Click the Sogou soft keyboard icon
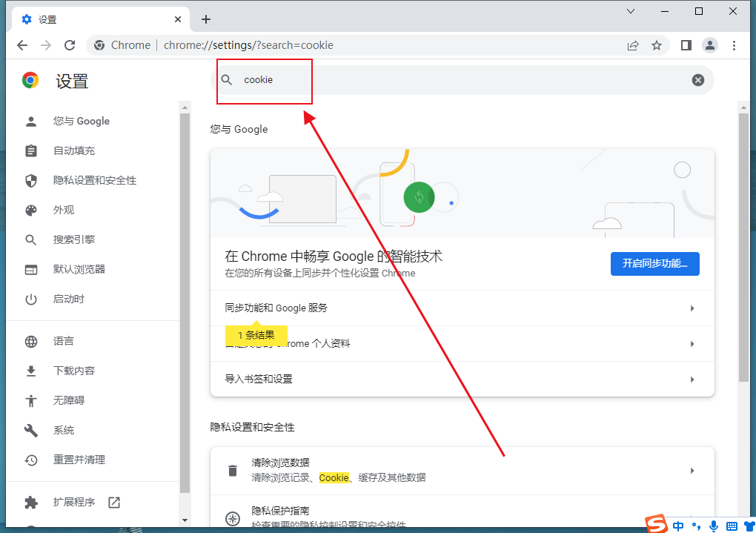756x533 pixels. click(732, 526)
